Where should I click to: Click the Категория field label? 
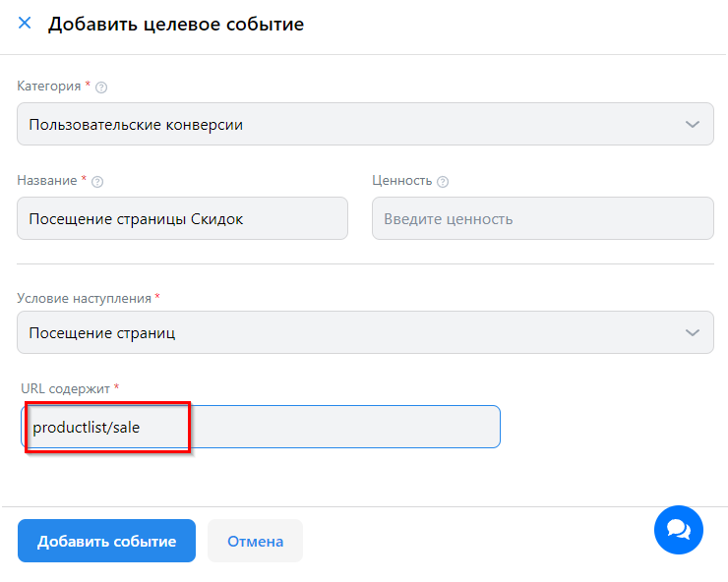pyautogui.click(x=48, y=87)
